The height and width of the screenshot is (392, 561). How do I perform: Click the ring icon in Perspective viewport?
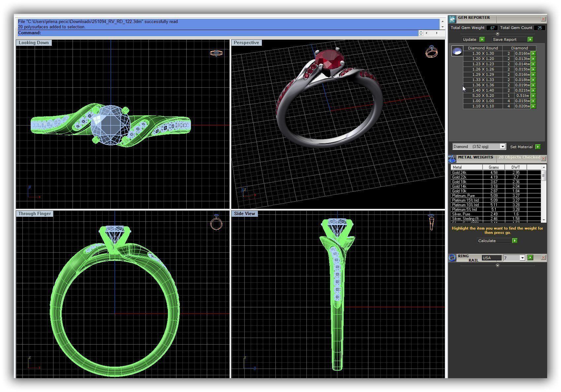coord(431,52)
